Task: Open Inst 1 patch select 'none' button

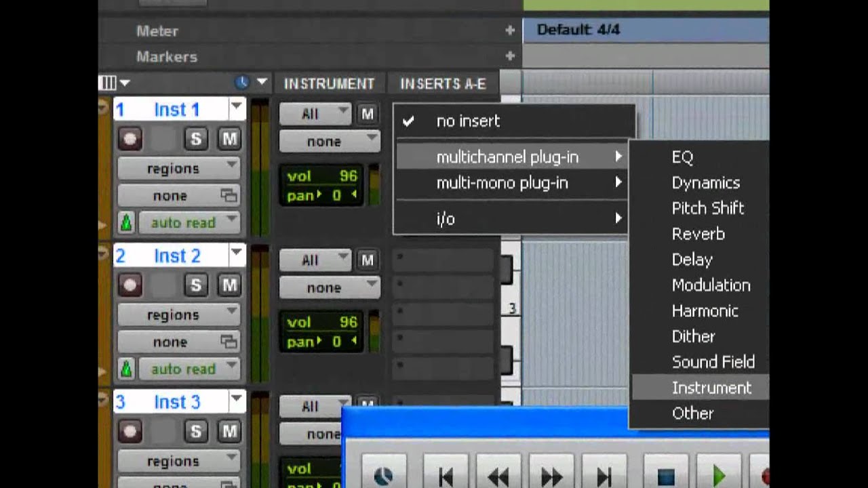Action: click(179, 195)
